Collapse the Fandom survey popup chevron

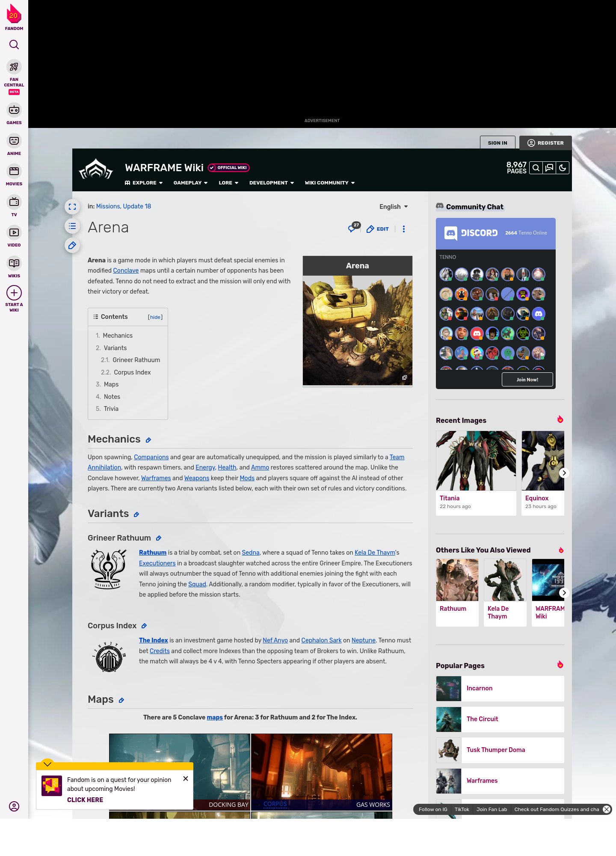[x=47, y=764]
